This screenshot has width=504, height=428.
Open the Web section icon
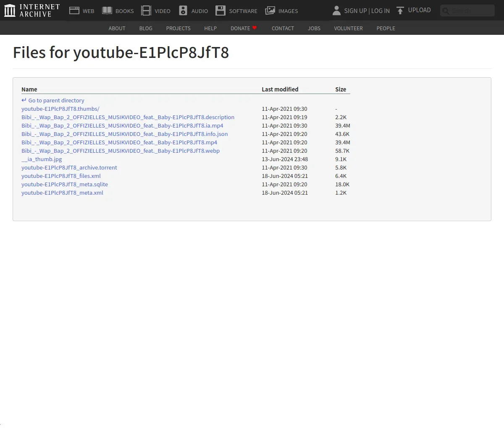pyautogui.click(x=74, y=10)
